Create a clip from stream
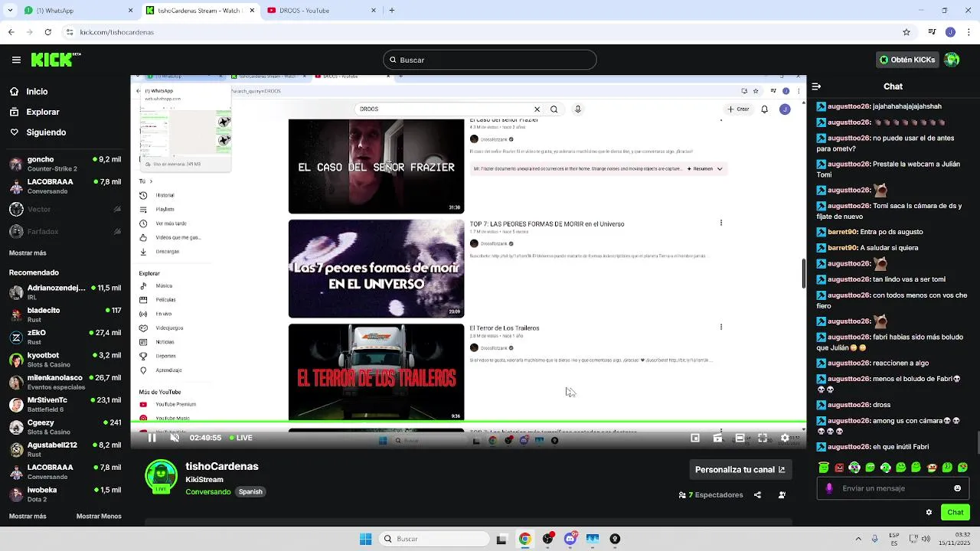This screenshot has width=980, height=551. (717, 438)
